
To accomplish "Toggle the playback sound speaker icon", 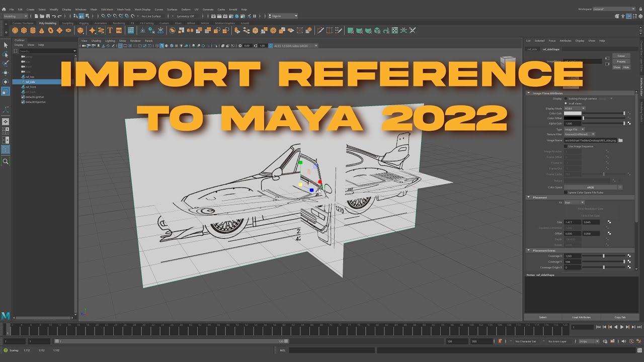I will pos(624,341).
